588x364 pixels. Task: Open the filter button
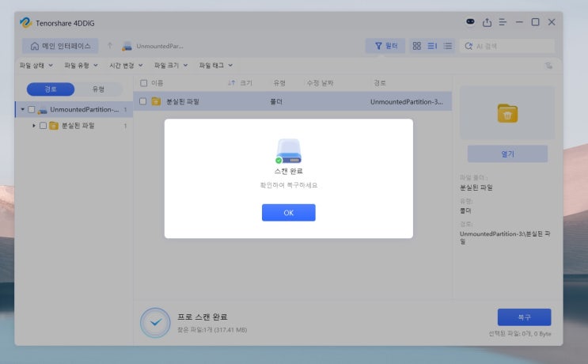point(385,46)
